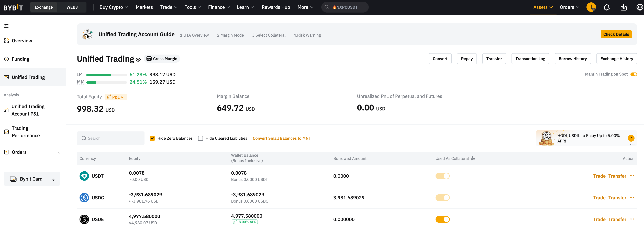Check Hide Cleared Liabilities checkbox
Screen dimensions: 644x229
(x=201, y=138)
